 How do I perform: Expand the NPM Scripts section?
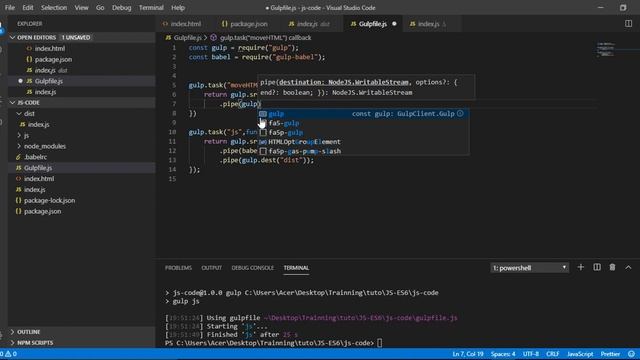[x=82, y=343]
